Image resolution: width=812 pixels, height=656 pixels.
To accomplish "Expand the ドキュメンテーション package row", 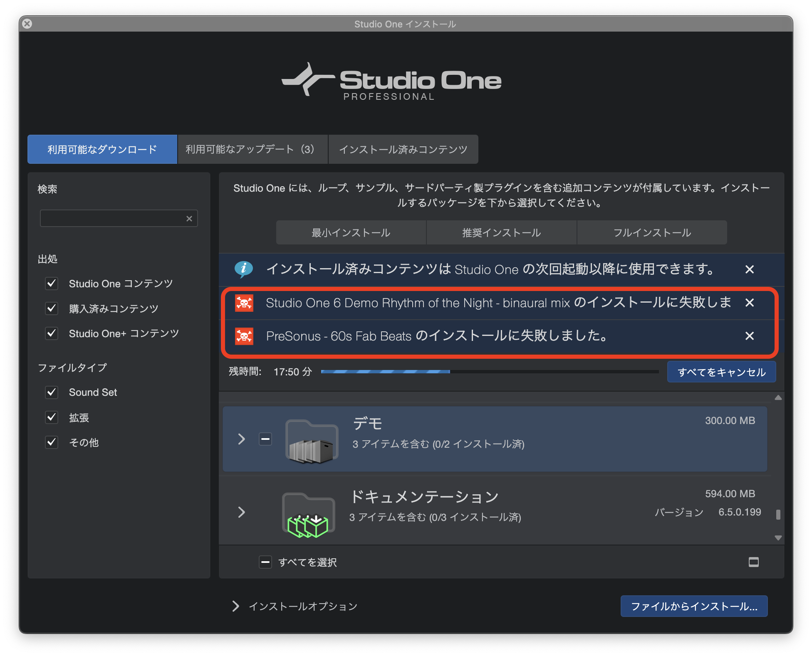I will (x=241, y=512).
